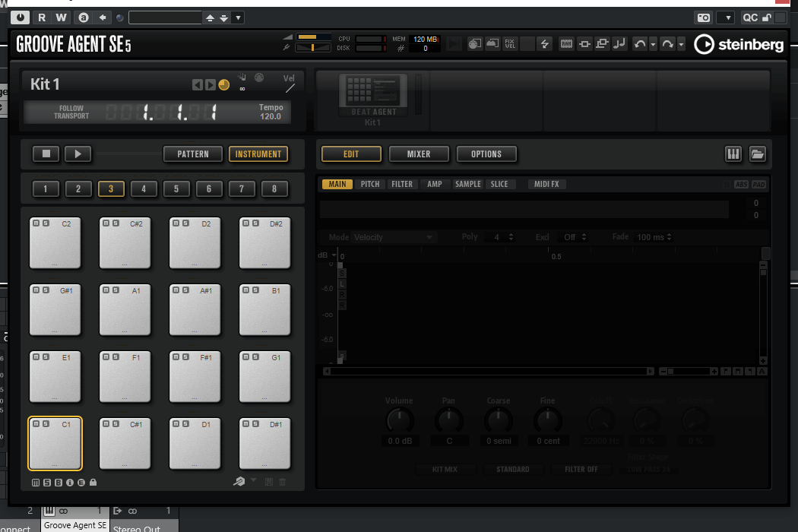Click the orange clock icon beside Kit 1

coord(224,84)
